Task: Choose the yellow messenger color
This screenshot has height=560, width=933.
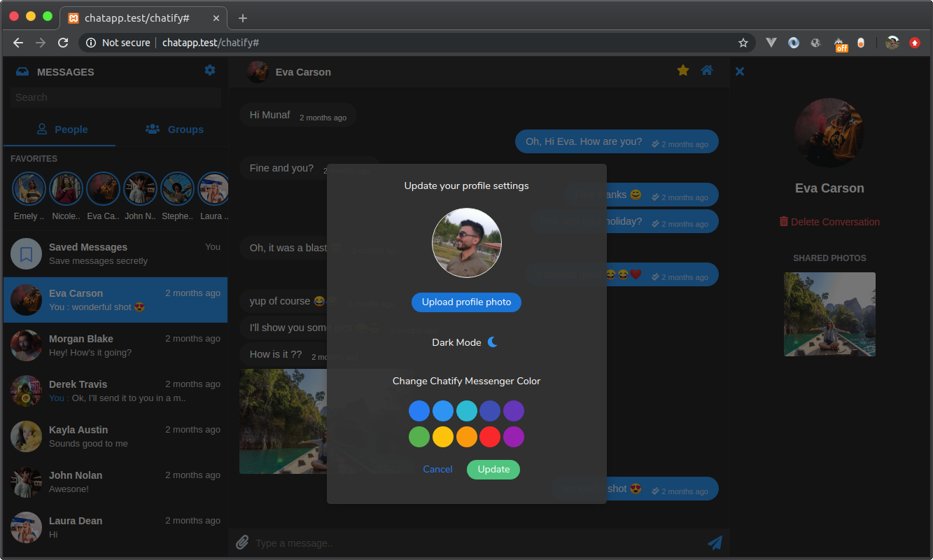Action: click(443, 437)
